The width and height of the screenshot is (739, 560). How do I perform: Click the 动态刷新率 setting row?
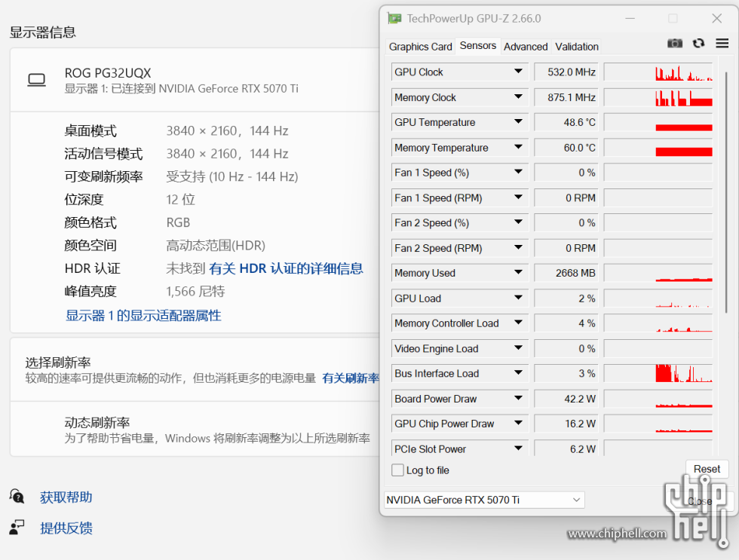click(195, 430)
